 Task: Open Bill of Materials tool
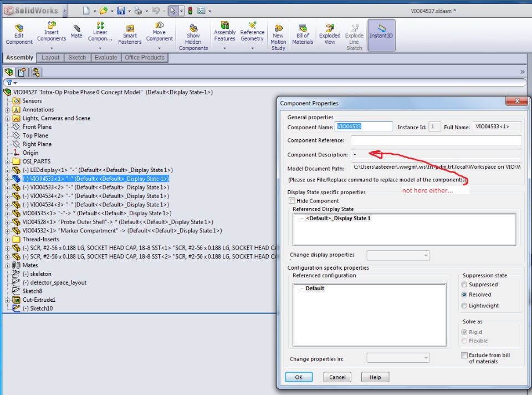point(303,34)
